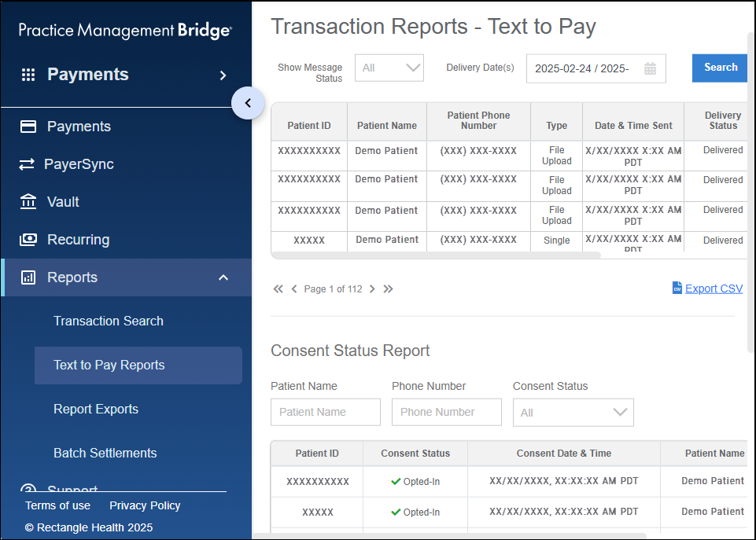
Task: Select the Payments card icon in sidebar
Action: click(x=28, y=126)
